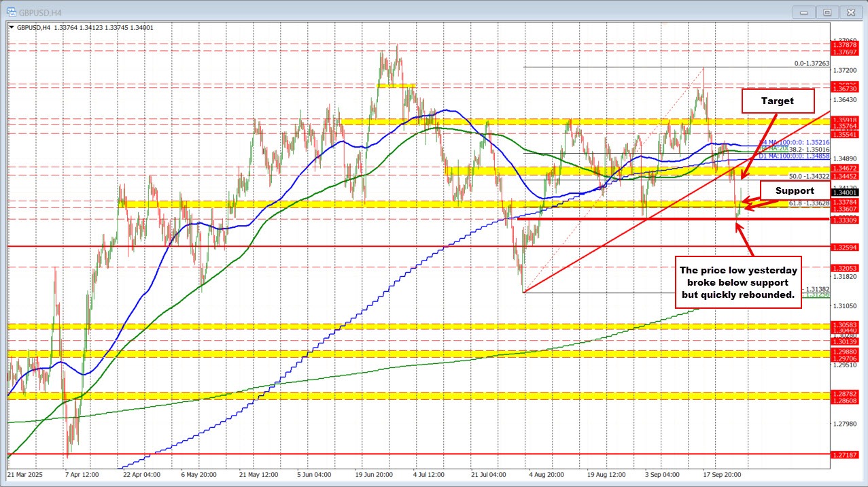
Task: Select the Support annotation box
Action: point(794,190)
